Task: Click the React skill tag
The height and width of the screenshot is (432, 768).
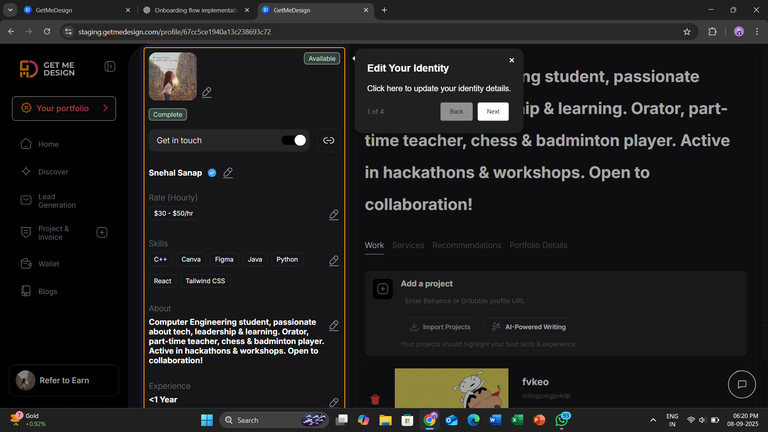Action: (163, 281)
